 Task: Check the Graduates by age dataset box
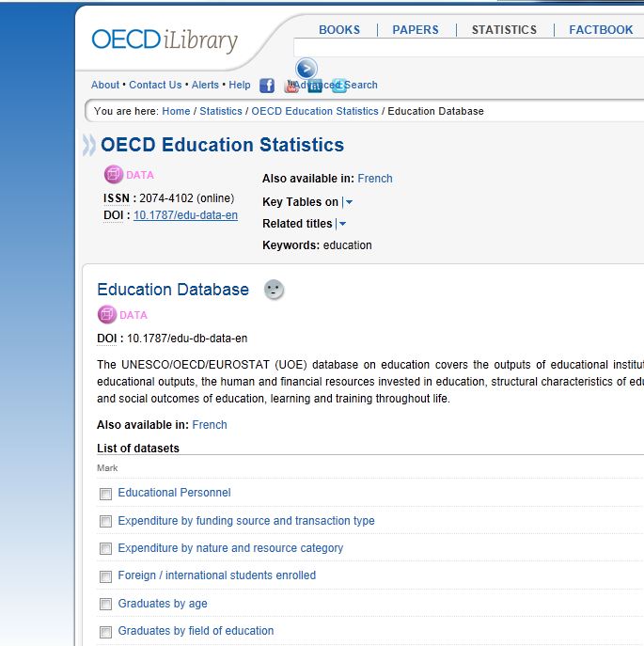[x=105, y=605]
